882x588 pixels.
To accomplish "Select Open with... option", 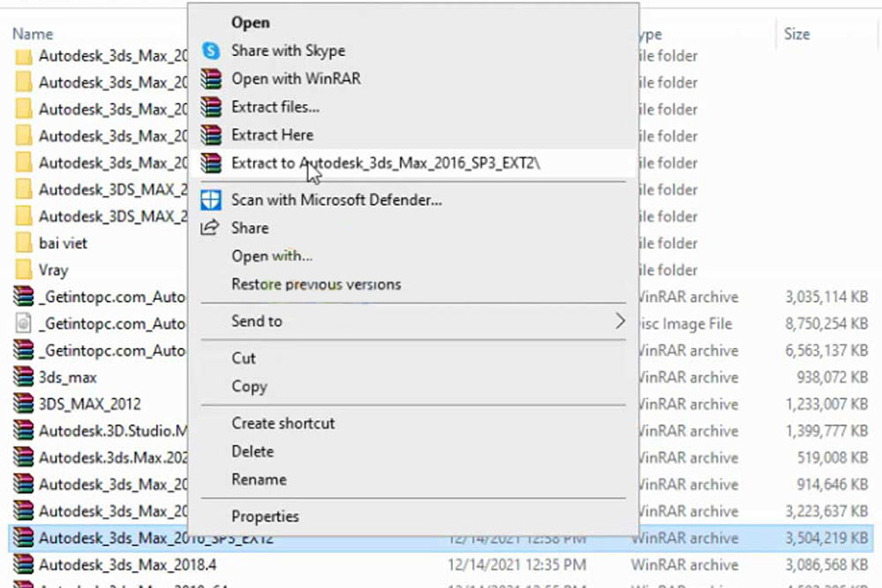I will tap(271, 256).
